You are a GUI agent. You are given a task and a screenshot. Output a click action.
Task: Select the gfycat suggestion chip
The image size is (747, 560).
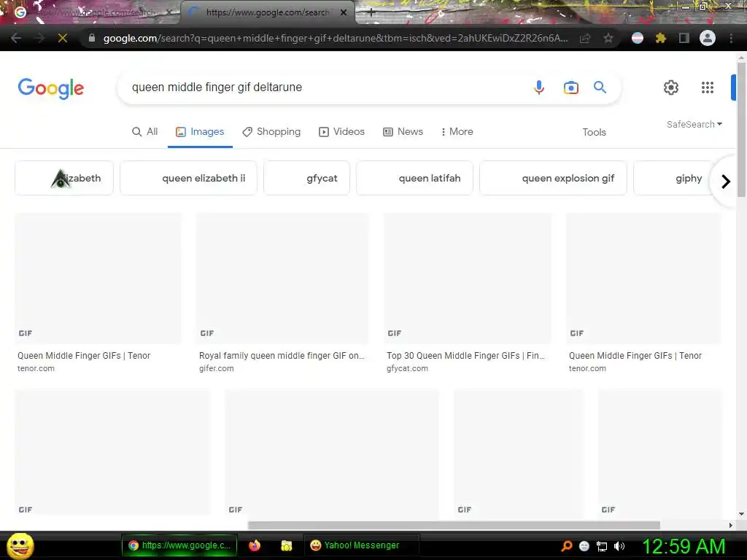(x=306, y=178)
